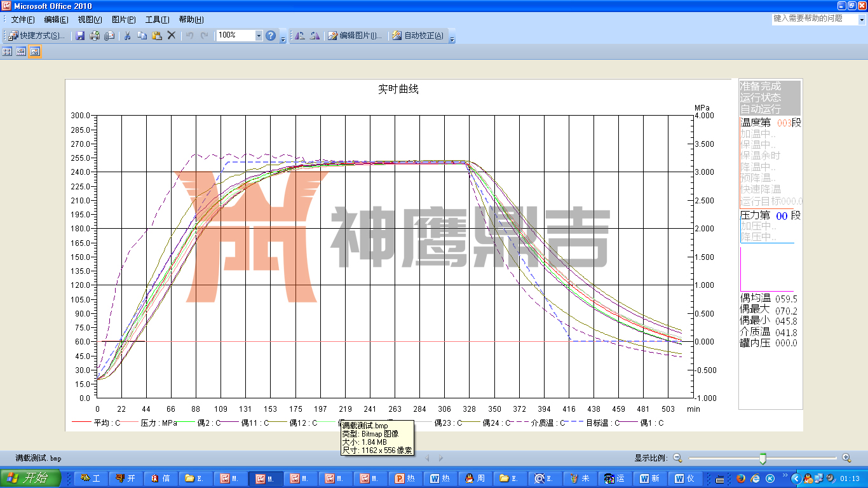
Task: Open help with the blue question mark icon
Action: click(271, 36)
